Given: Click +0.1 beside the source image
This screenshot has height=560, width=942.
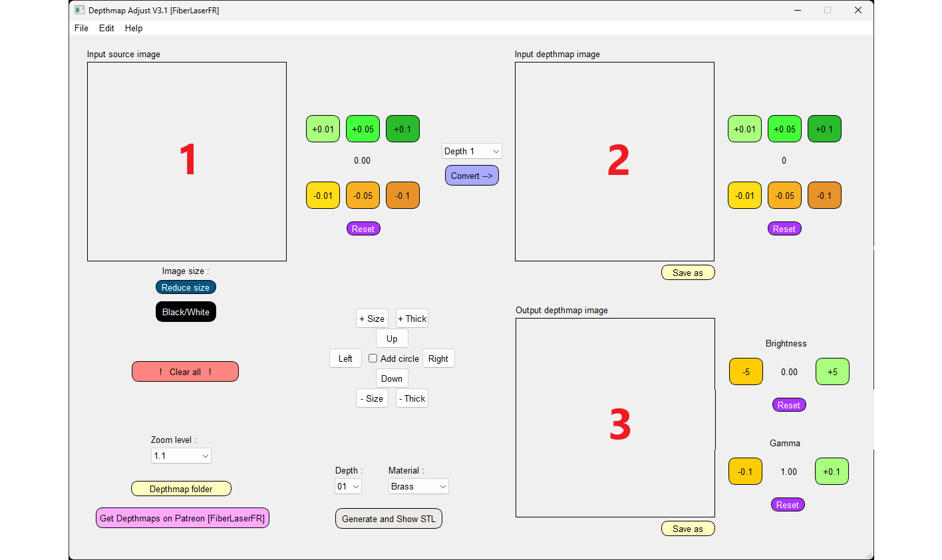Looking at the screenshot, I should point(402,129).
